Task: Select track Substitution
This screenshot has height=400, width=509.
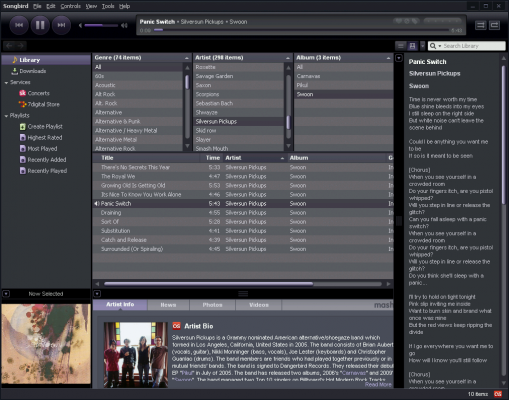Action: pyautogui.click(x=243, y=231)
